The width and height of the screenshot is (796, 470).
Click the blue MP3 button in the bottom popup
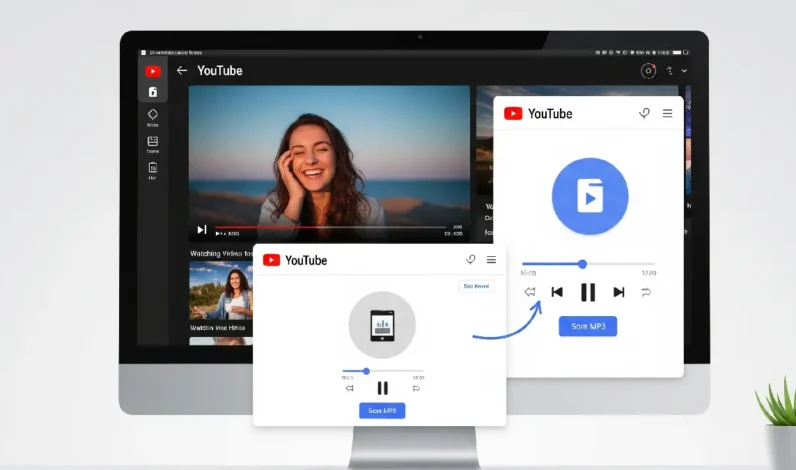(382, 411)
